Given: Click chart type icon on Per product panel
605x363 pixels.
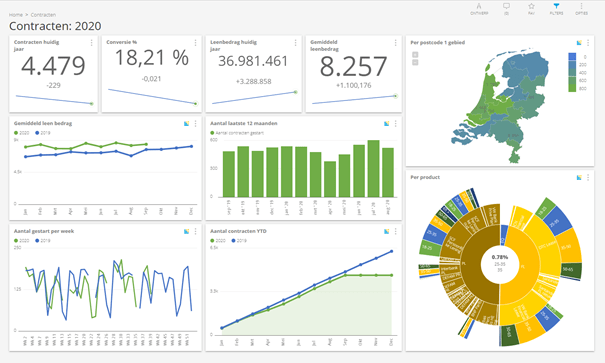Looking at the screenshot, I should [x=579, y=177].
